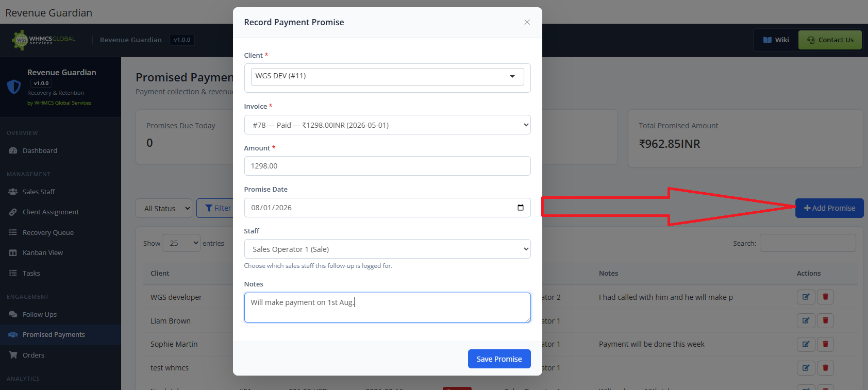Delete the Sophie Martin promise row
Viewport: 868px width, 390px height.
pos(825,344)
